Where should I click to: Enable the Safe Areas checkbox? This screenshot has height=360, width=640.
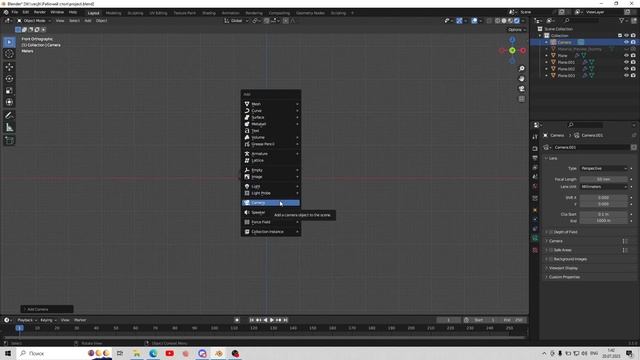551,250
